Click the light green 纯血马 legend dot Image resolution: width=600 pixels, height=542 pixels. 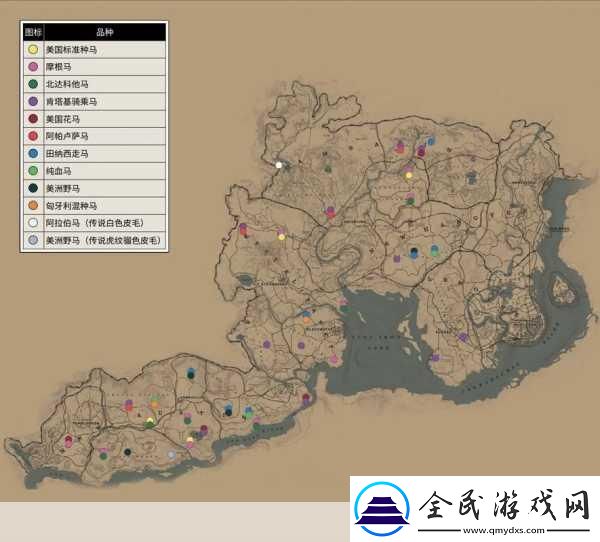pos(33,171)
